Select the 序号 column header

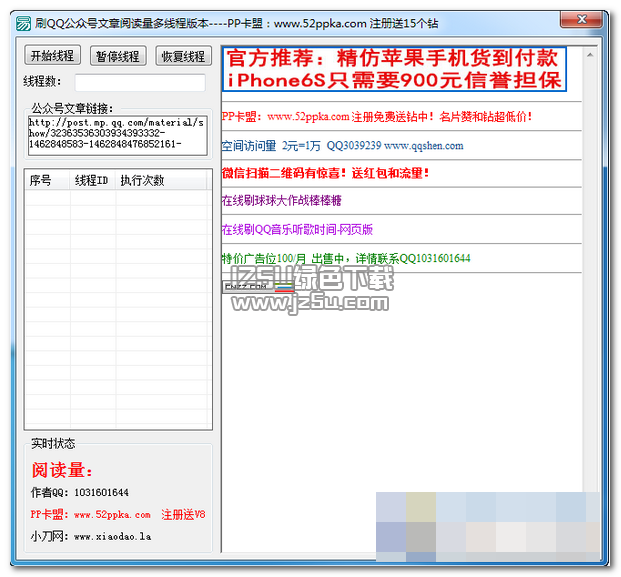(x=48, y=181)
